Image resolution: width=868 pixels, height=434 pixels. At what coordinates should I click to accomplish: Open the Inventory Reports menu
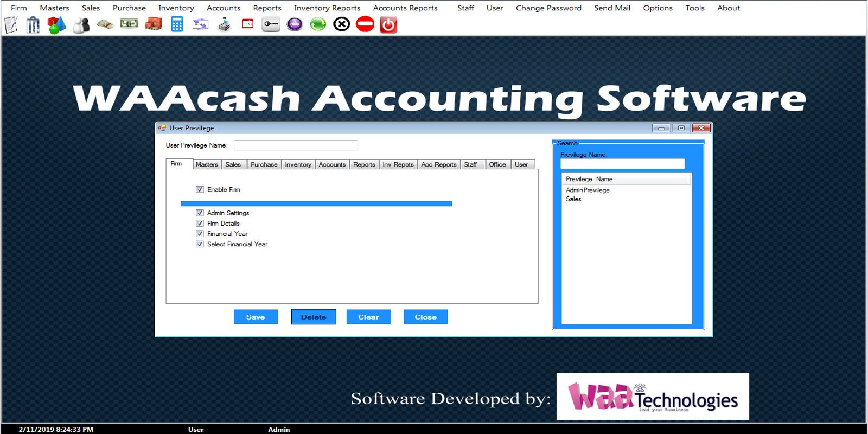pos(327,8)
